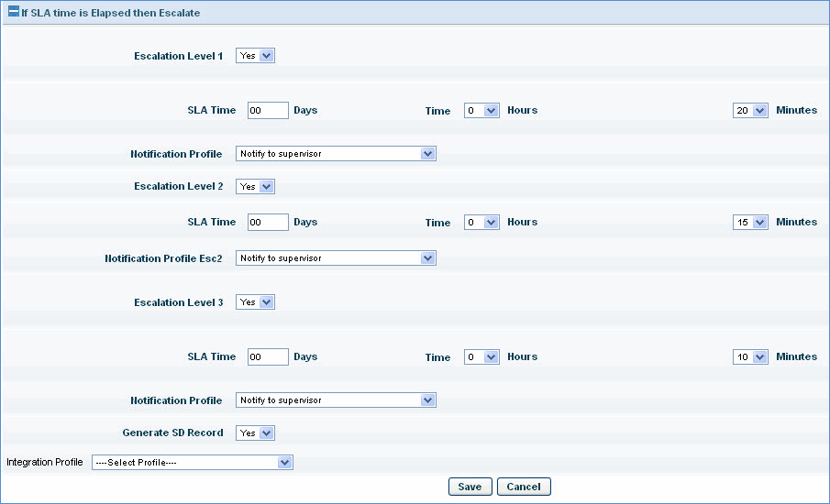Open Hours dropdown for Escalation Level 3
The height and width of the screenshot is (504, 830).
[x=481, y=356]
